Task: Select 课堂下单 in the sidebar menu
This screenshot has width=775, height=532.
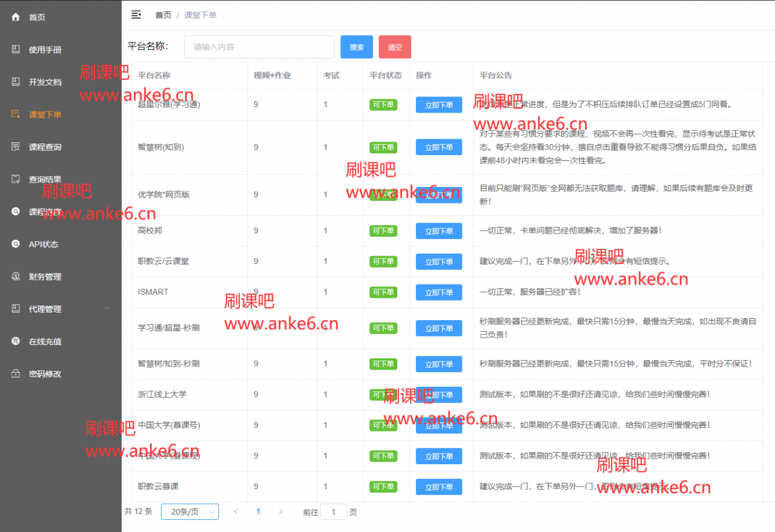Action: 45,114
